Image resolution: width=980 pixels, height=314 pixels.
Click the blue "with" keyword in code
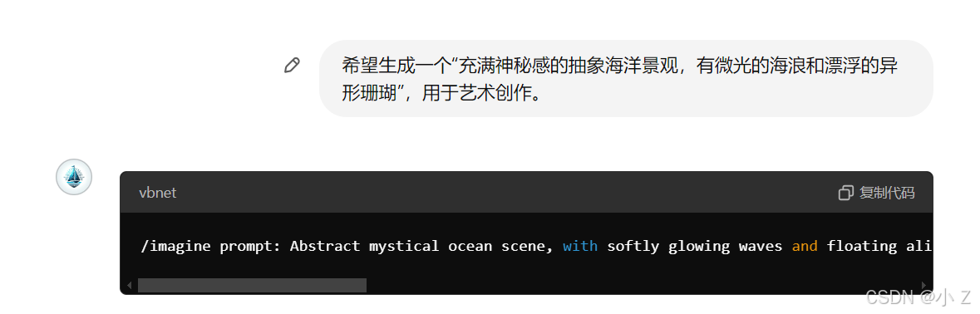[x=580, y=246]
